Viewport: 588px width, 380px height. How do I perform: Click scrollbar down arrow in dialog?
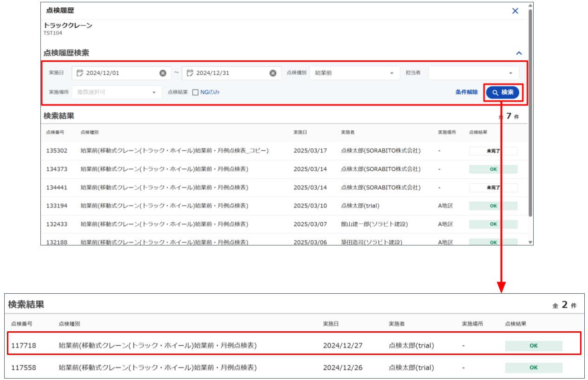pyautogui.click(x=530, y=242)
